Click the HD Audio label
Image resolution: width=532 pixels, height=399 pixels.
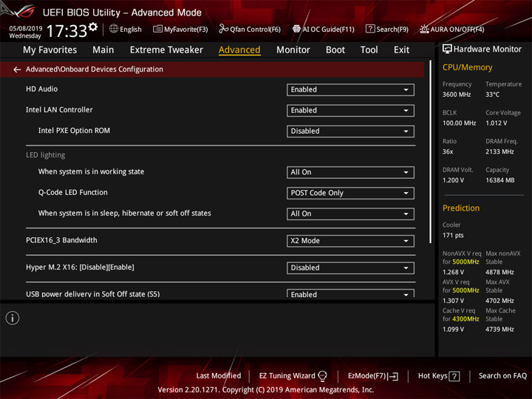point(41,89)
